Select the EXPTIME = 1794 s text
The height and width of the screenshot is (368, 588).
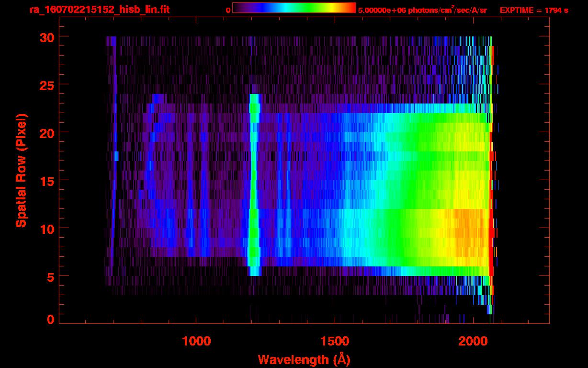pos(534,10)
